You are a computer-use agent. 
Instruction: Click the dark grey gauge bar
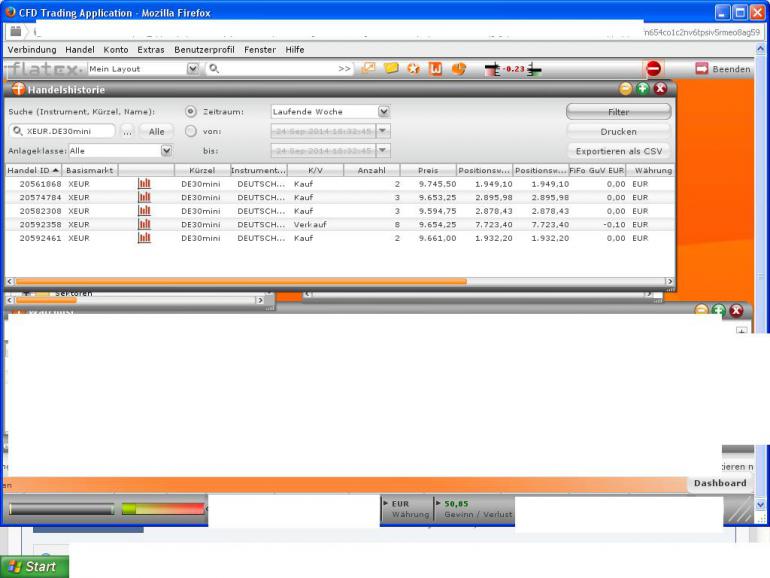click(62, 509)
